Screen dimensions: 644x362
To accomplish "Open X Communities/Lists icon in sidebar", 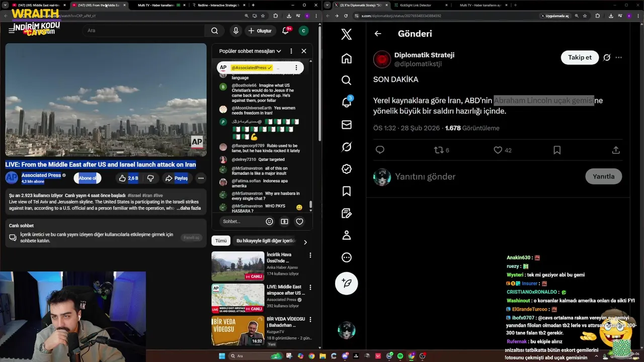I will point(346,213).
